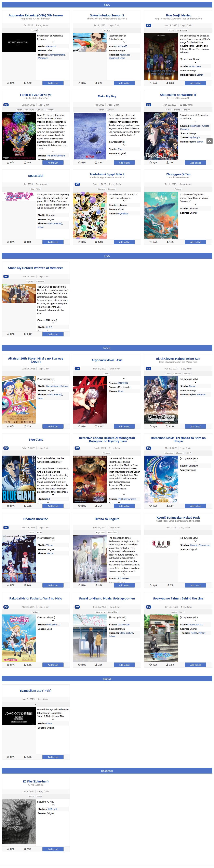Select the Boys Love tag on Hirano to Kagiura
Viewport: 214px width, 868px height.
coord(100,533)
